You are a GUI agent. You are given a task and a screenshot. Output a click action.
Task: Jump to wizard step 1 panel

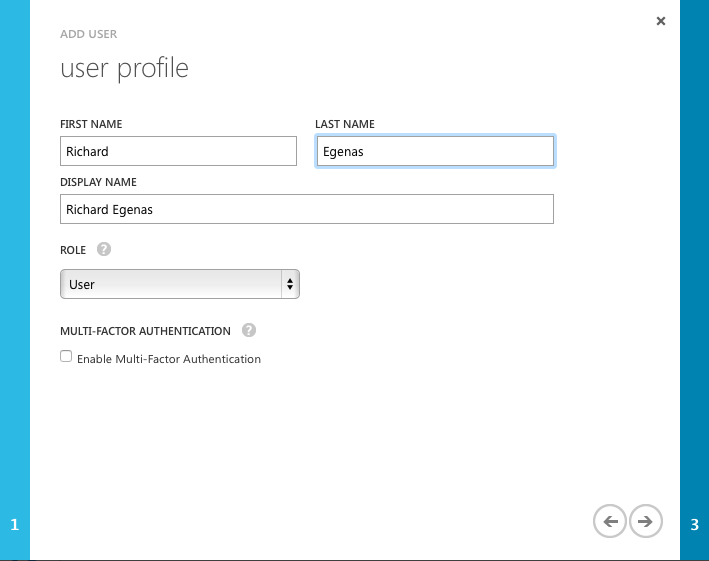pyautogui.click(x=14, y=524)
